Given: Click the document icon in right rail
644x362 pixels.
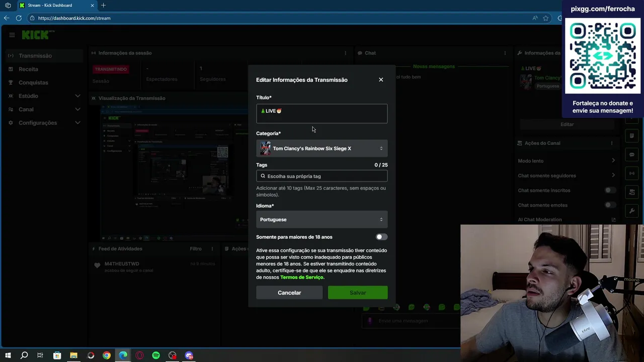Looking at the screenshot, I should tap(632, 136).
